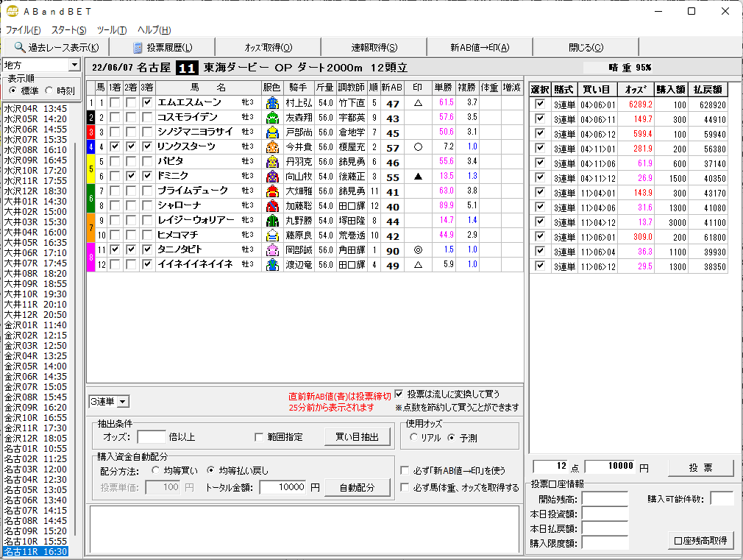Click オッズ取得 toolbar button
This screenshot has height=560, width=743.
point(269,47)
